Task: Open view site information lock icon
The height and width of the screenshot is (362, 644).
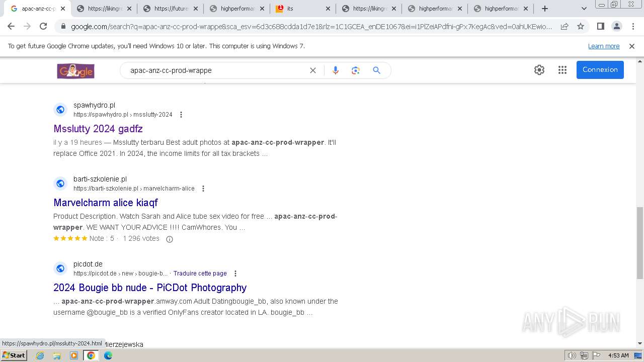Action: 63,26
